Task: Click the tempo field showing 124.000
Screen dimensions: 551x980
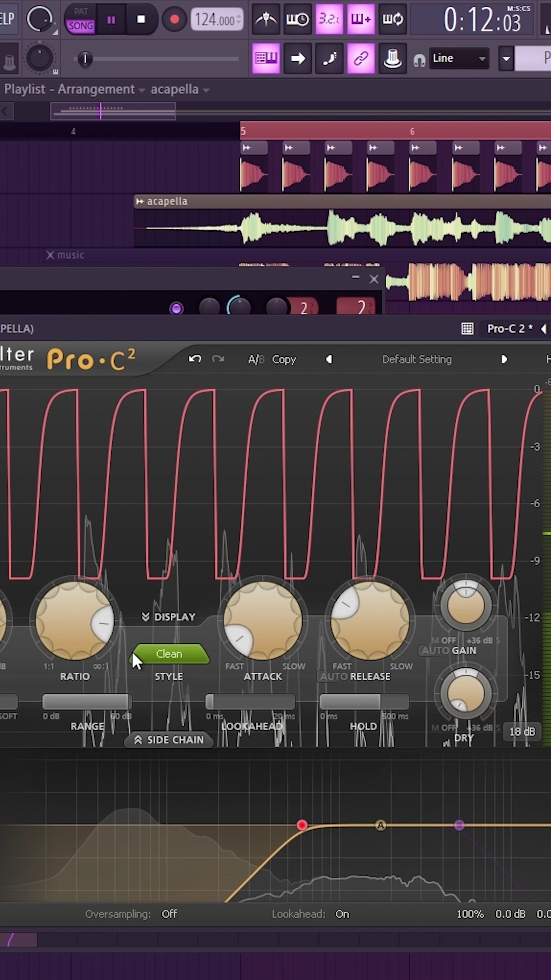Action: click(217, 20)
